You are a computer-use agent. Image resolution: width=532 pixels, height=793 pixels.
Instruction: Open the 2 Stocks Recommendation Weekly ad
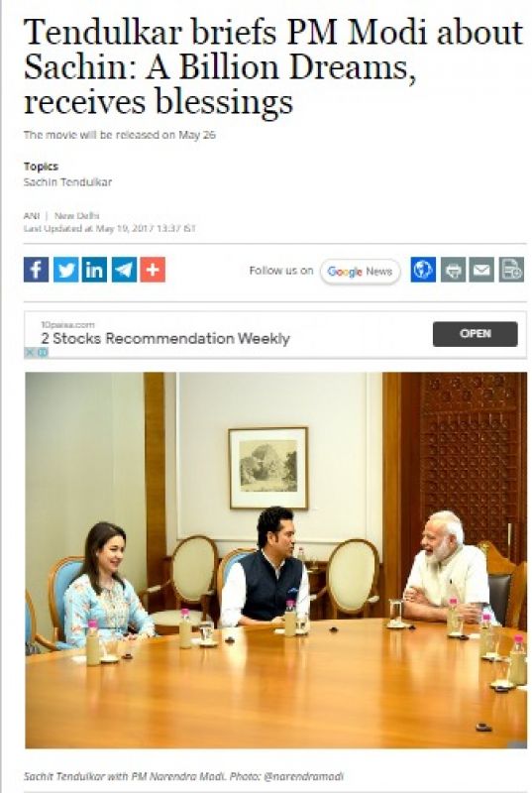165,338
